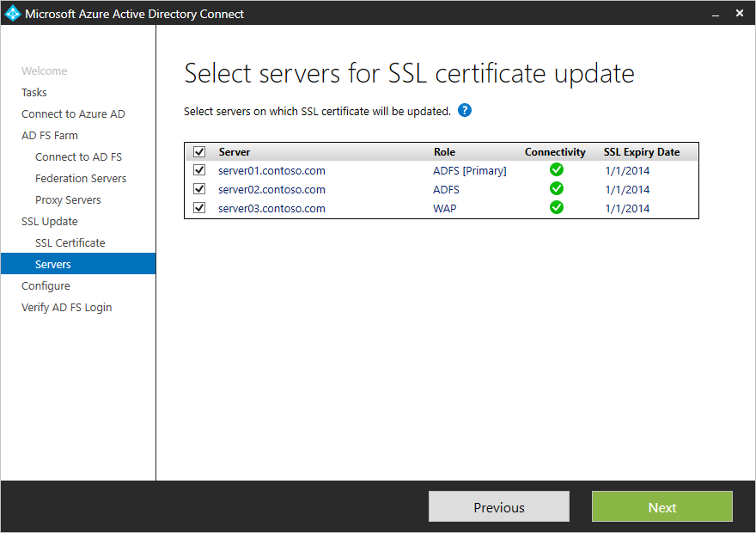Click the Server column header to sort

[235, 151]
